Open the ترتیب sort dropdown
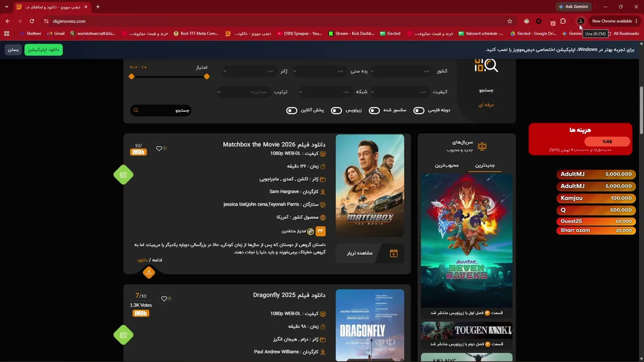Screen dimensions: 644x362 (244, 92)
